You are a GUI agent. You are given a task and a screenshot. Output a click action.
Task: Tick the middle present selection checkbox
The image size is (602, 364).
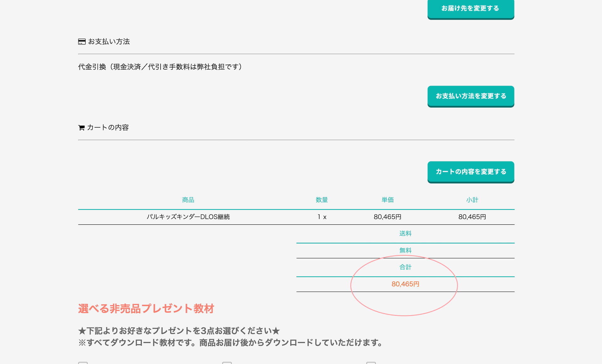(x=227, y=363)
